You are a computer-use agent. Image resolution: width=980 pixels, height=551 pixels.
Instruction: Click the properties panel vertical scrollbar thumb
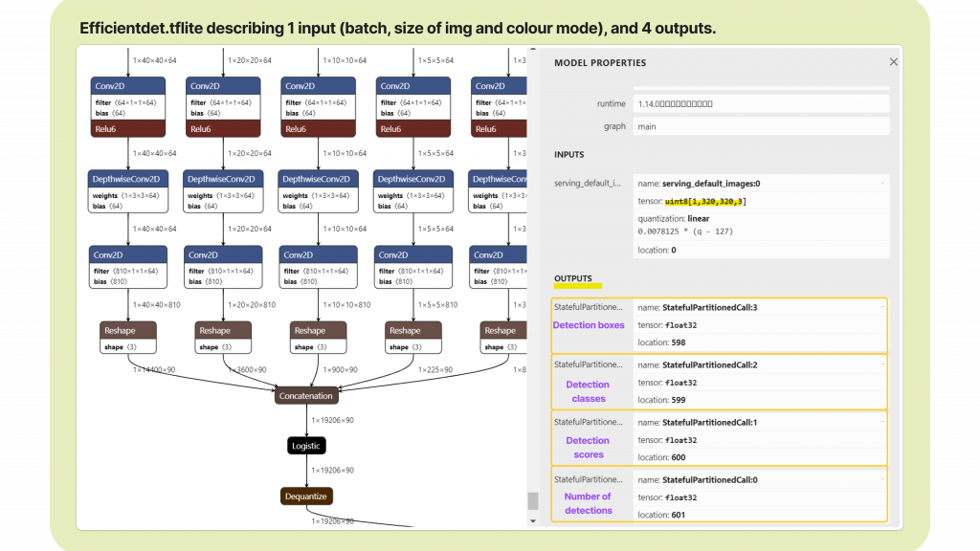tap(533, 501)
